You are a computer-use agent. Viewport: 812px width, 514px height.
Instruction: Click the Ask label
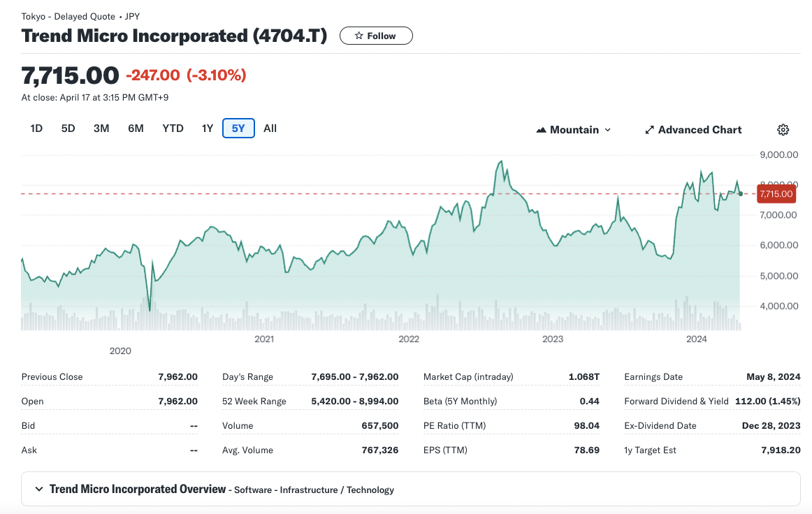coord(29,450)
